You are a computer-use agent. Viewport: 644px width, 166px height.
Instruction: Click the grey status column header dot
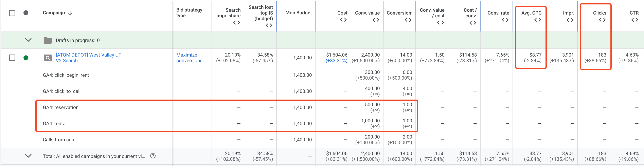click(x=26, y=13)
